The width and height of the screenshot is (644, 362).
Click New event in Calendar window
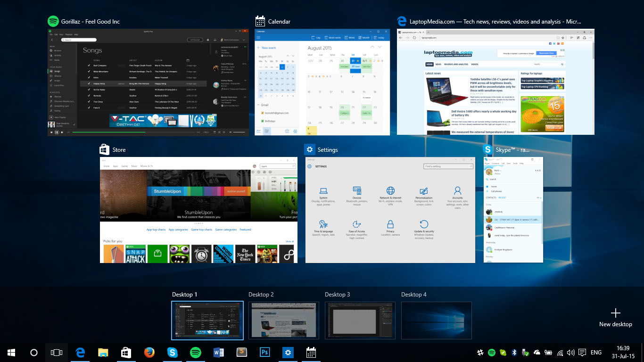pyautogui.click(x=266, y=48)
